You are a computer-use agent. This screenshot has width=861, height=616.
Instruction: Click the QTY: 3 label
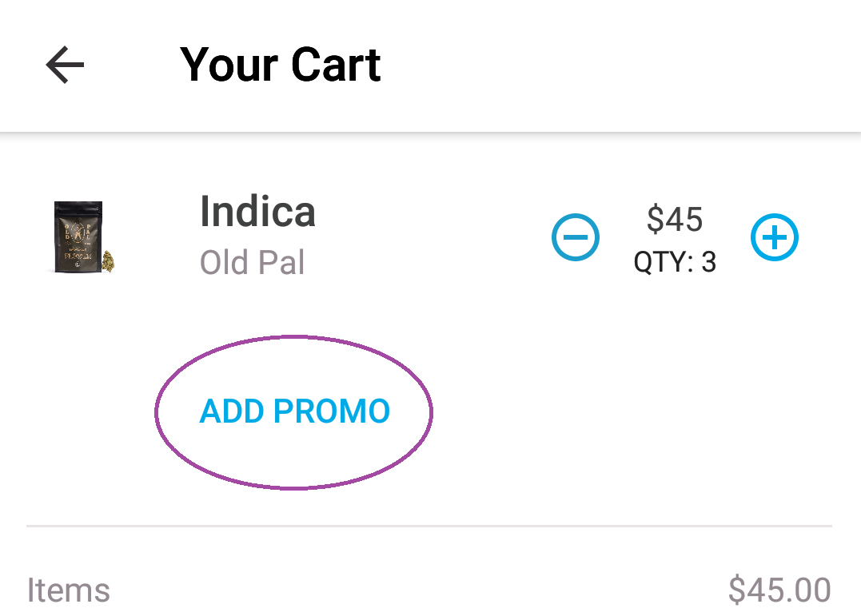[x=675, y=261]
